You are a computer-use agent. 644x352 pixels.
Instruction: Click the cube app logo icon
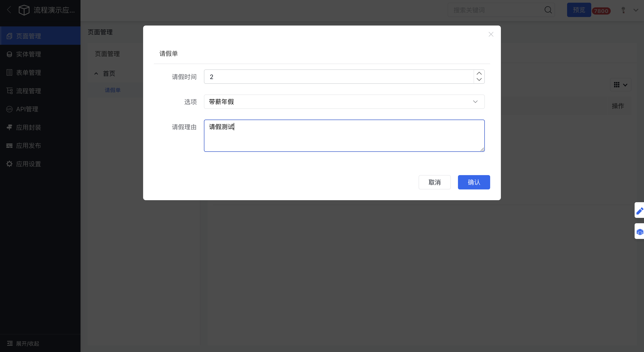[24, 10]
